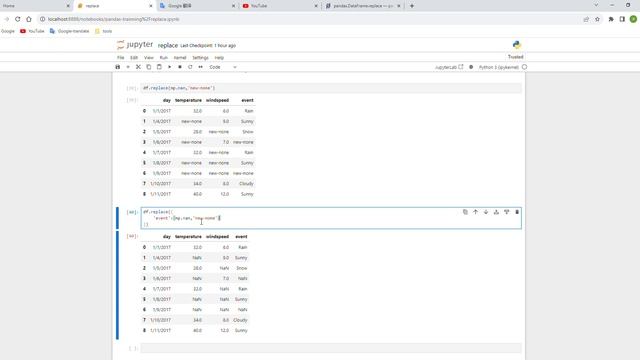Open the Help menu
The image size is (640, 360).
tap(219, 58)
